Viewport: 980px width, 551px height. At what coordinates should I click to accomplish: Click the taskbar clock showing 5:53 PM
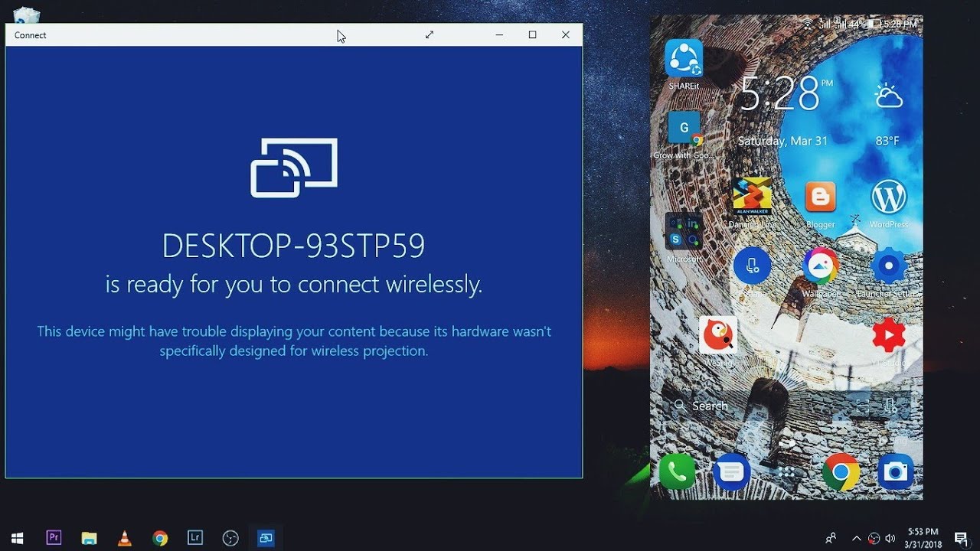click(x=923, y=538)
